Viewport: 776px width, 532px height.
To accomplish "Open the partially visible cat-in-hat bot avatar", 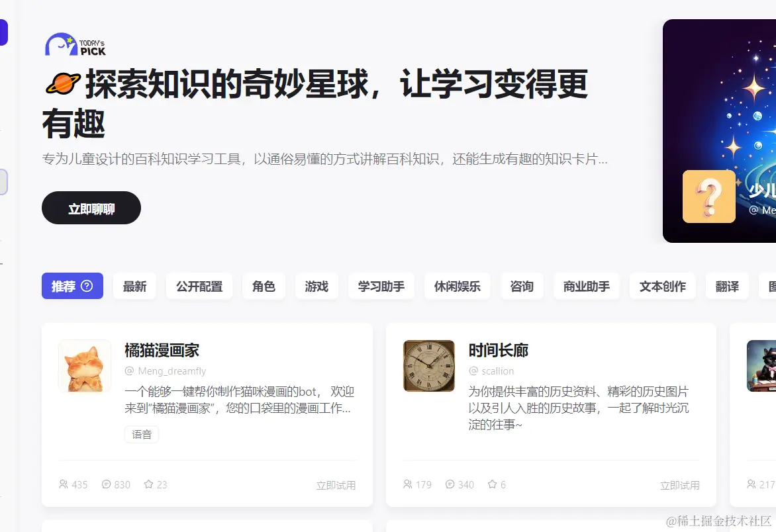I will pyautogui.click(x=761, y=366).
